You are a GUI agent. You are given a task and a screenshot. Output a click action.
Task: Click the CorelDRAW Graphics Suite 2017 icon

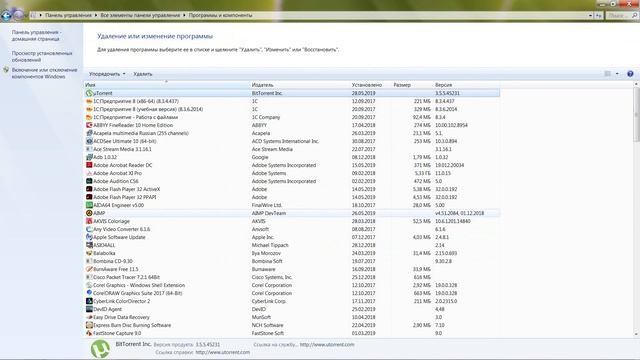click(x=89, y=293)
